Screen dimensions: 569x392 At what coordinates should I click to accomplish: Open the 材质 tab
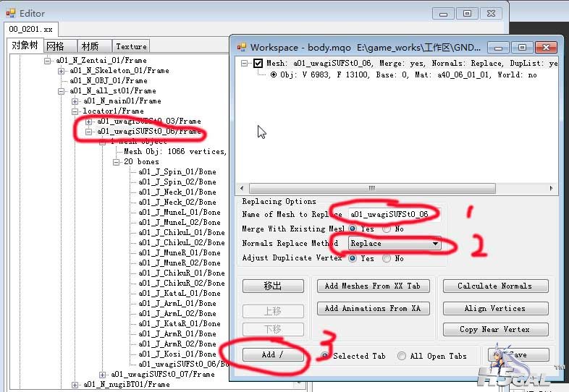[x=90, y=46]
